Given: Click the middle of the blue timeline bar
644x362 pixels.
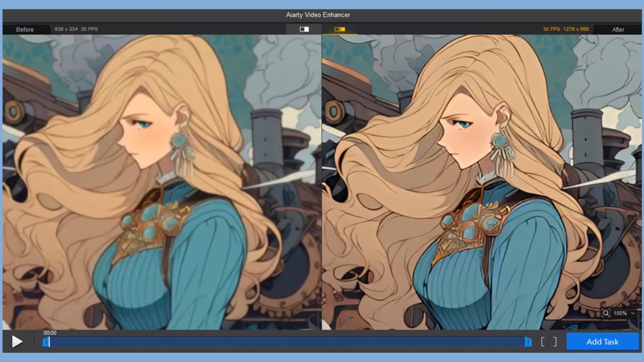Looking at the screenshot, I should [287, 342].
